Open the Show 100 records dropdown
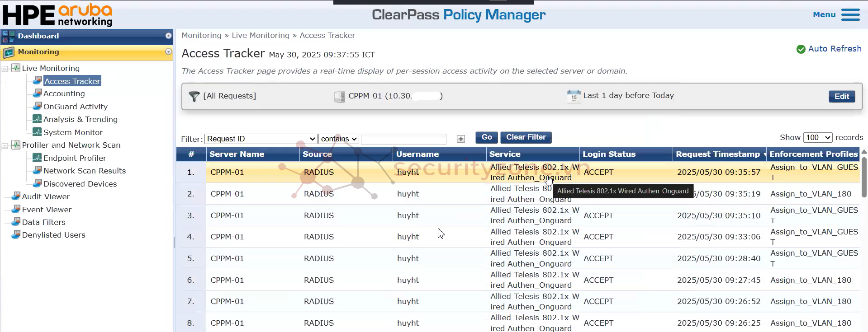Image resolution: width=868 pixels, height=332 pixels. (818, 137)
